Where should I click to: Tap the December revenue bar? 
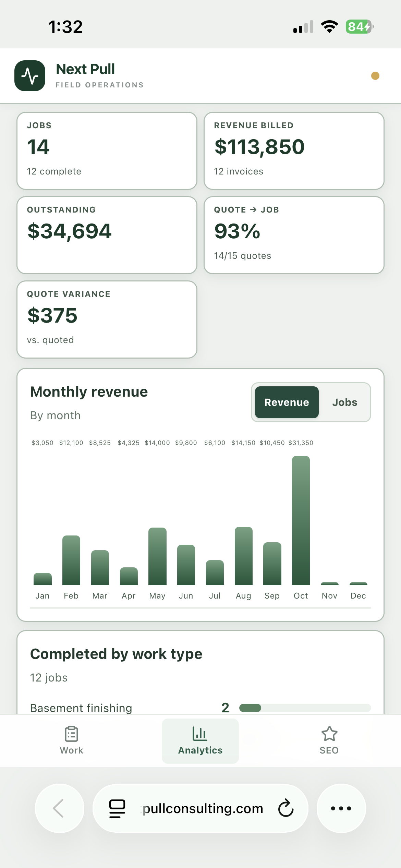359,583
